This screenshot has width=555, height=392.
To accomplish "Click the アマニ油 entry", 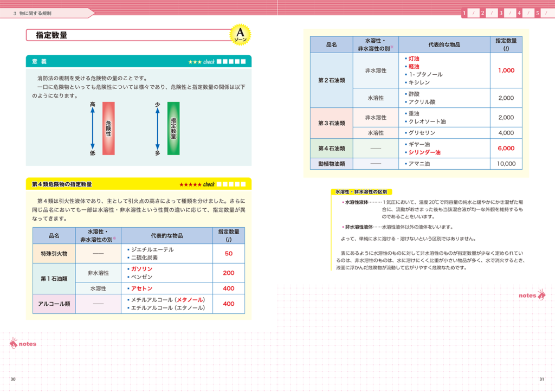I will (x=419, y=164).
